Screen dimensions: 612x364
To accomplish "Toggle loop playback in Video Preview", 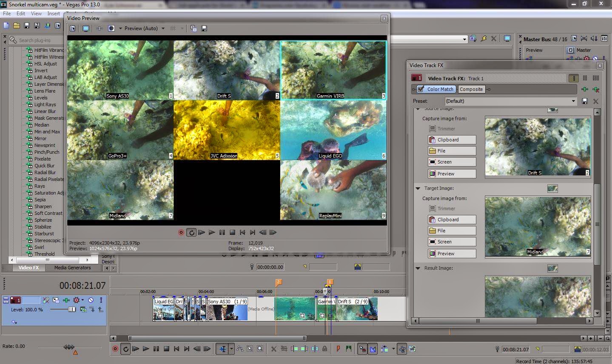I will 191,232.
